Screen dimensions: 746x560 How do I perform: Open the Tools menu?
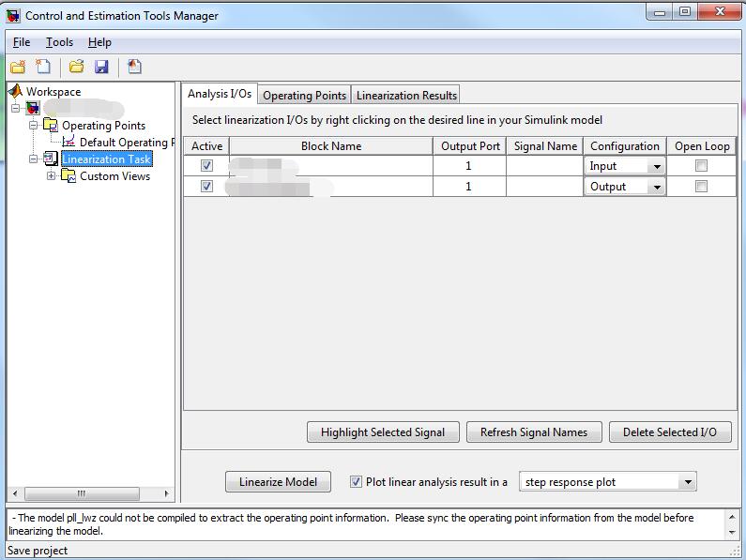pos(59,42)
